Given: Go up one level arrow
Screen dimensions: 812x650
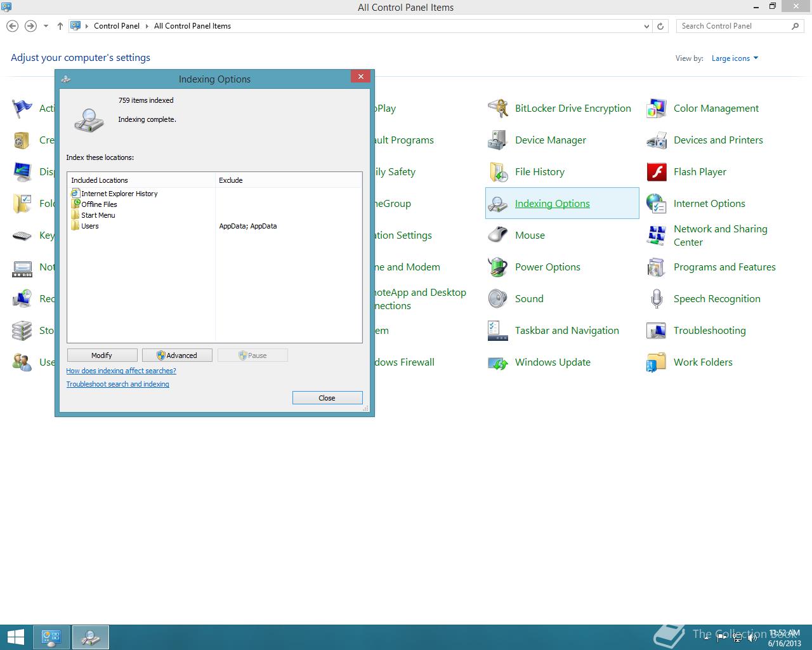Looking at the screenshot, I should (60, 26).
